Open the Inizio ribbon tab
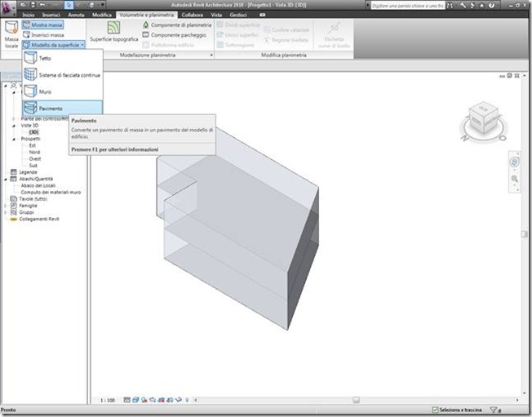 click(29, 15)
